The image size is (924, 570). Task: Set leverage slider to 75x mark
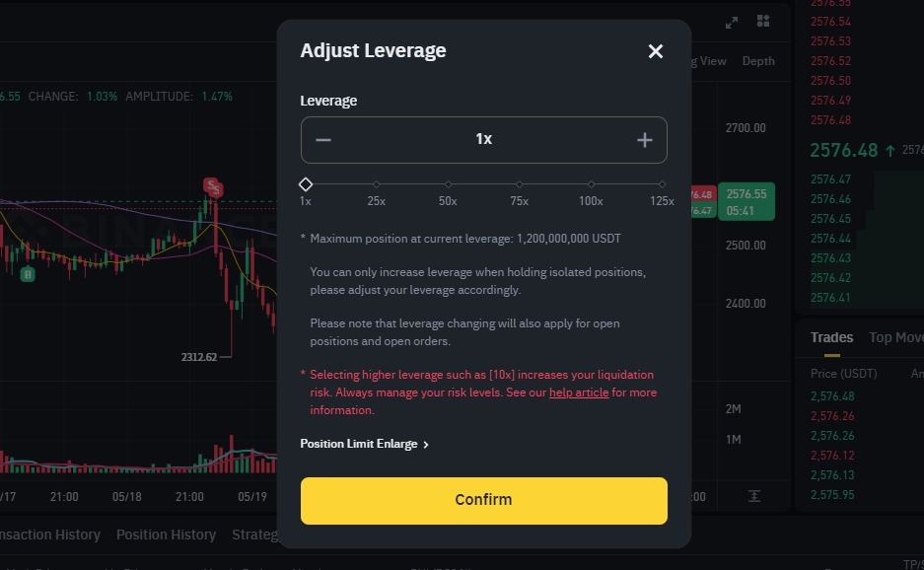point(519,184)
